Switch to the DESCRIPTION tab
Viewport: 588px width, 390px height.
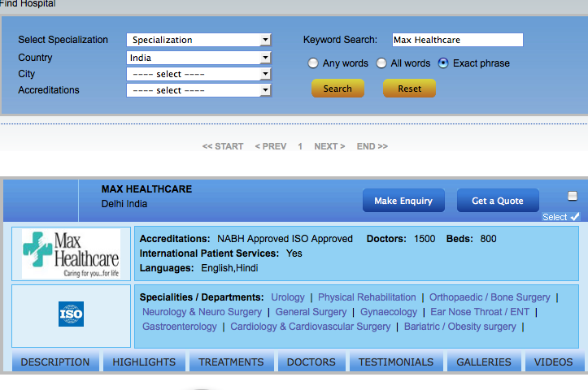pos(55,362)
